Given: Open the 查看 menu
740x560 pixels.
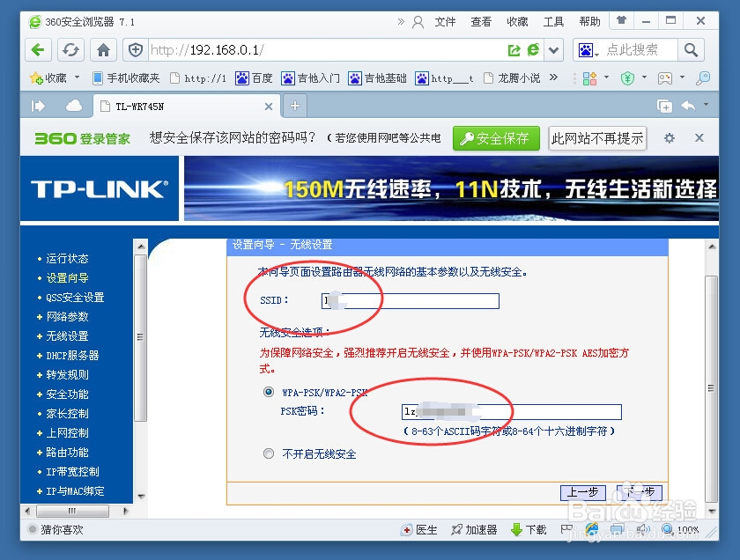Looking at the screenshot, I should [481, 22].
